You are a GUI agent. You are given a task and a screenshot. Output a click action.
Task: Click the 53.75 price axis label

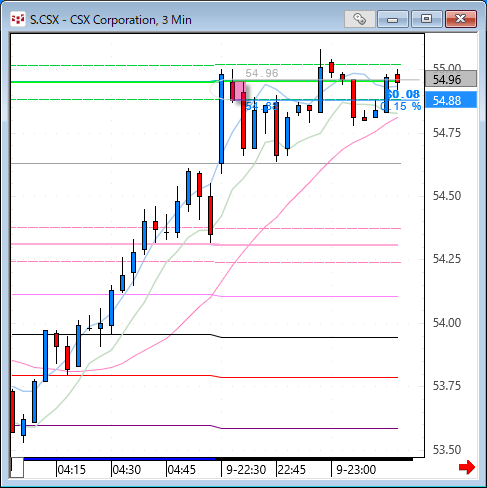tap(447, 386)
